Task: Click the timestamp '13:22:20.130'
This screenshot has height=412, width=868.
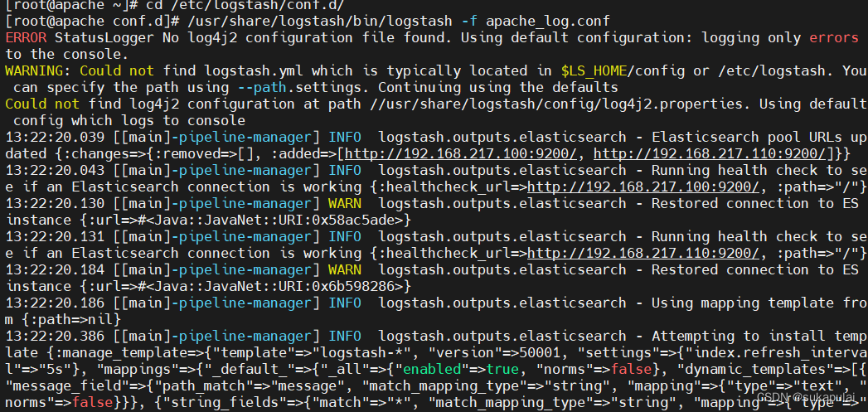Action: tap(55, 203)
